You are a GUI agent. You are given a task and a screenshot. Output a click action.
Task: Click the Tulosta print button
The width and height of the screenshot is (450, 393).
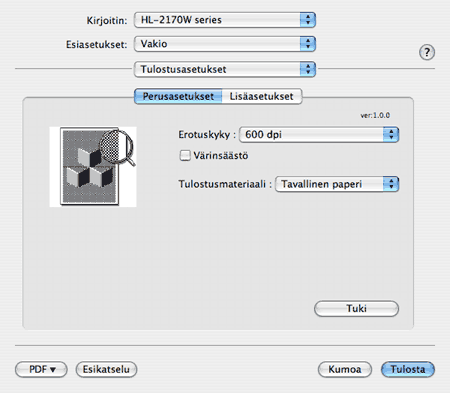[x=408, y=369]
